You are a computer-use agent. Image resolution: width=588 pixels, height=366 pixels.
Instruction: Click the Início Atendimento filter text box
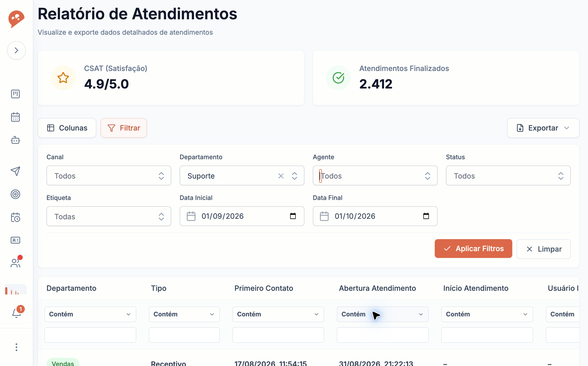pos(487,335)
